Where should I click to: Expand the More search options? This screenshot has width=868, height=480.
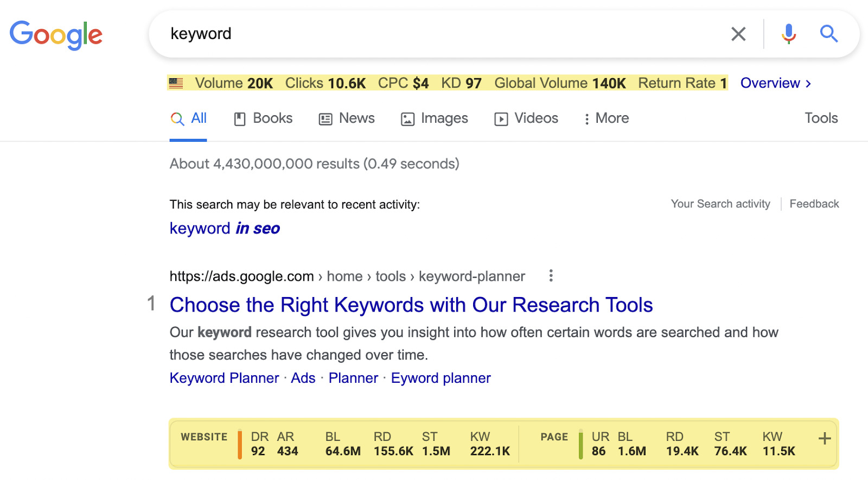[607, 118]
